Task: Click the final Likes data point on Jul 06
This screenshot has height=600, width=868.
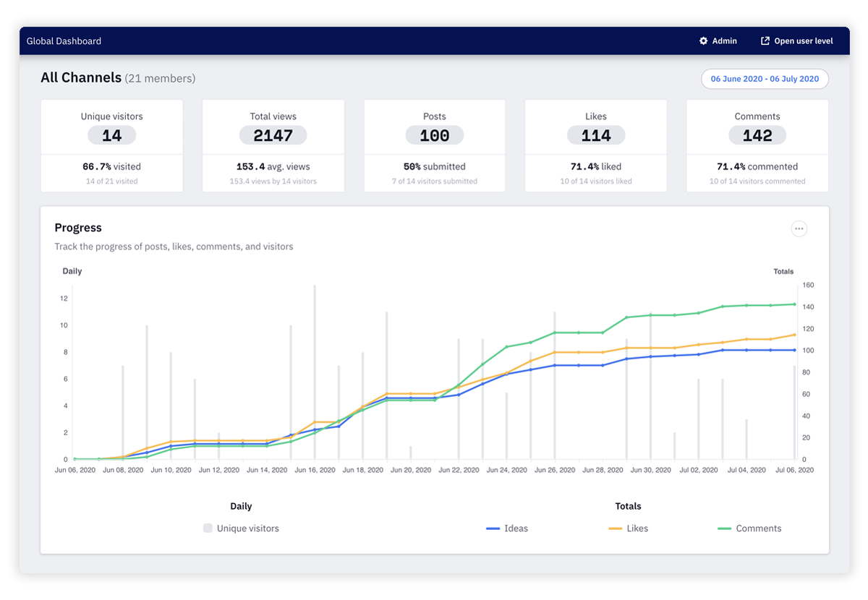Action: point(794,335)
